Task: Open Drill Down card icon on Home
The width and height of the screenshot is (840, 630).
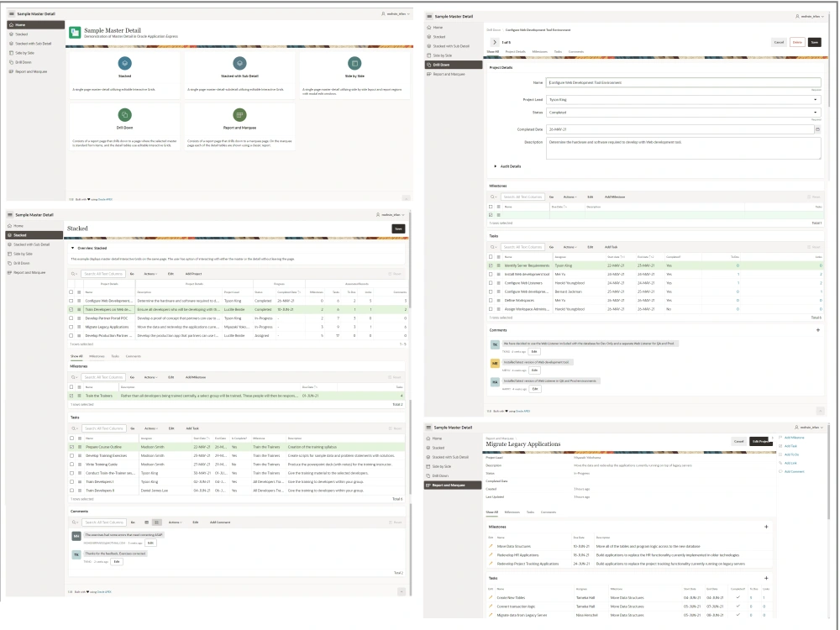Action: [124, 114]
